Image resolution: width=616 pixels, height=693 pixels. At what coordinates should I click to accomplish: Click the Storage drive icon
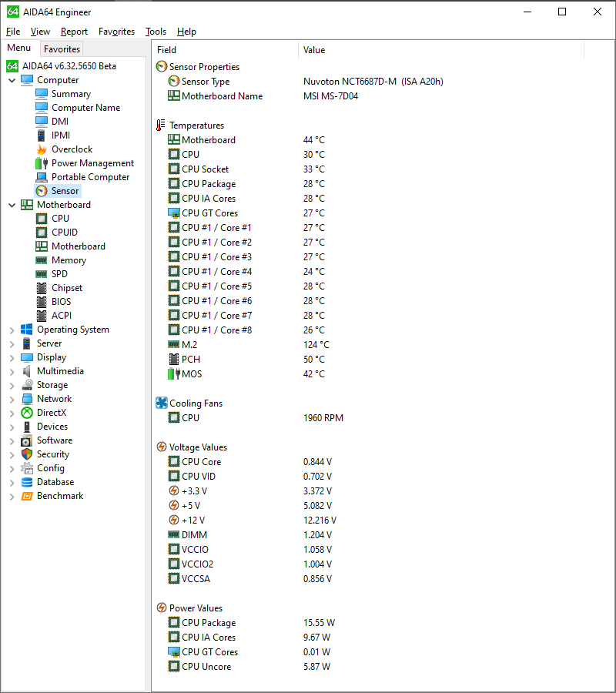pyautogui.click(x=27, y=385)
